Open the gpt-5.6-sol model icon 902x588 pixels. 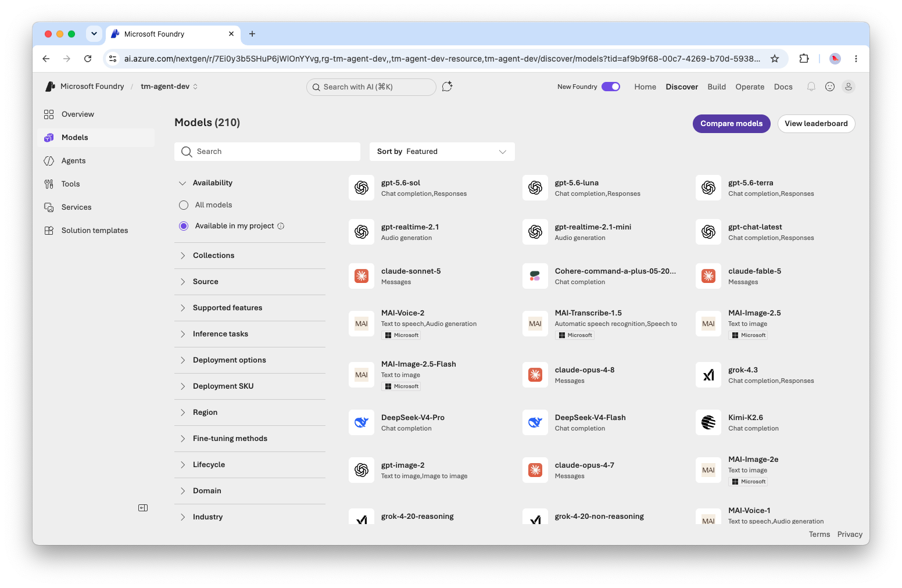[x=361, y=188]
